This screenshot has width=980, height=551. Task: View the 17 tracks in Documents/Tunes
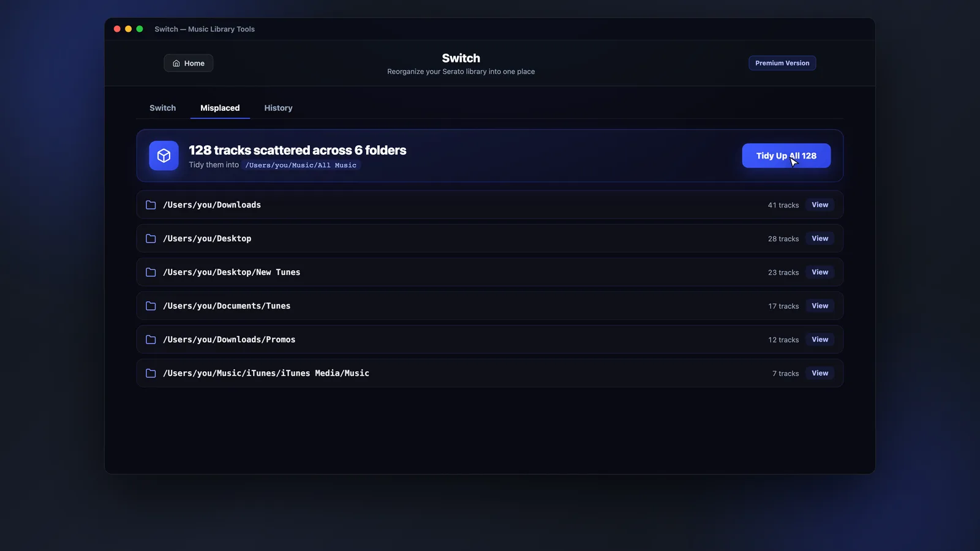[820, 306]
